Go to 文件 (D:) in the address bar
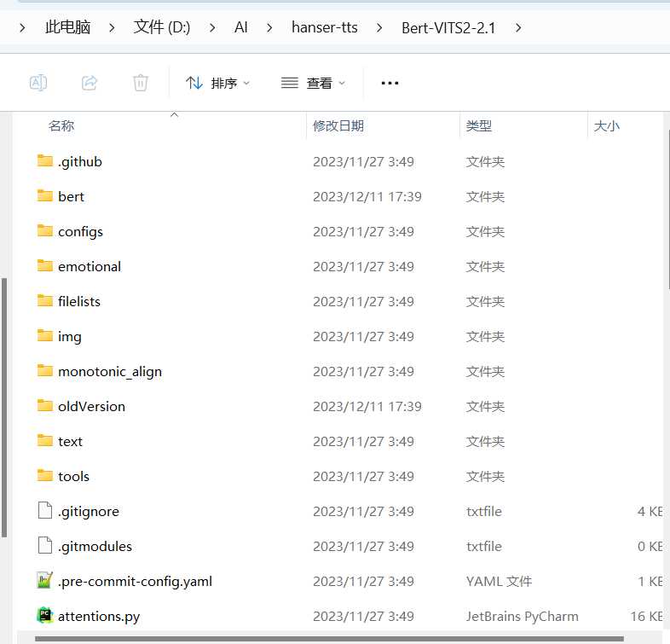This screenshot has width=670, height=644. click(x=161, y=27)
